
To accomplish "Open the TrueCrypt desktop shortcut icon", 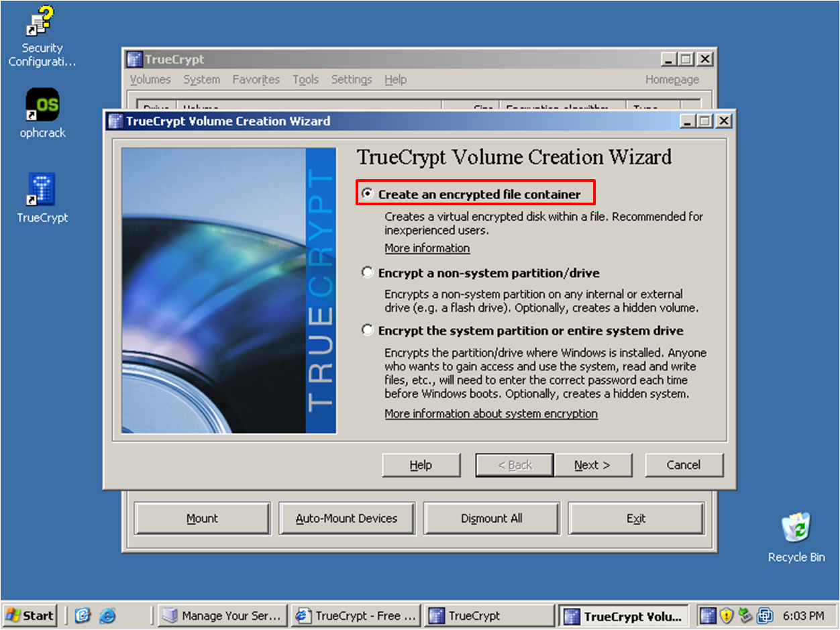I will point(42,197).
